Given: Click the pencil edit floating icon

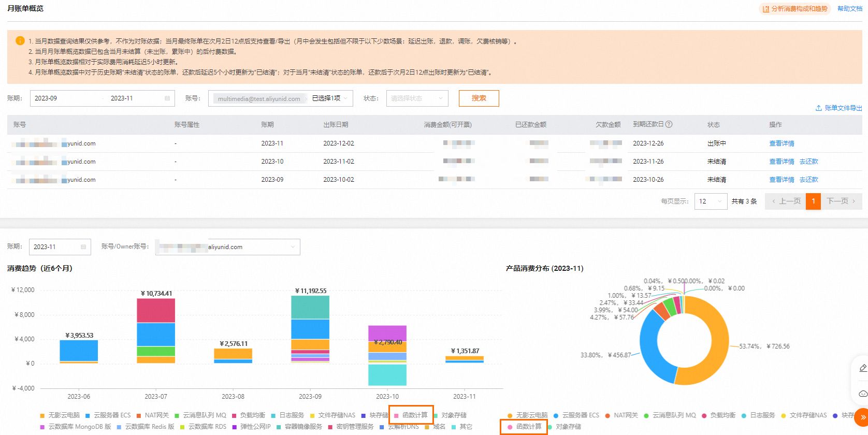Looking at the screenshot, I should click(863, 368).
